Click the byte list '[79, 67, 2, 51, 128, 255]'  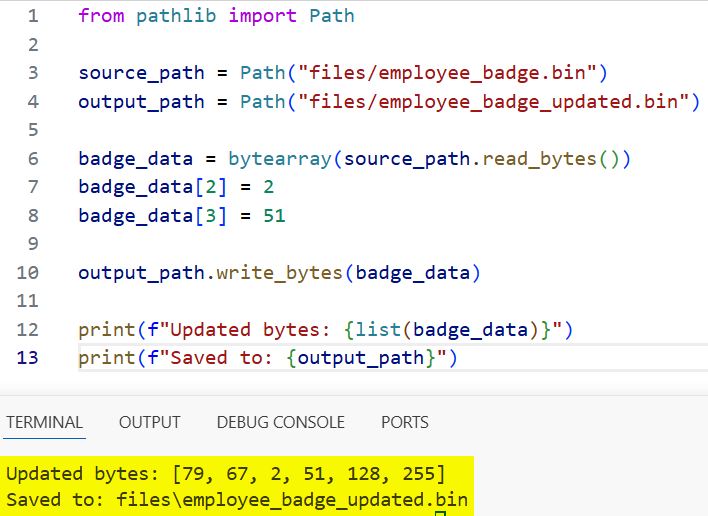pyautogui.click(x=309, y=474)
